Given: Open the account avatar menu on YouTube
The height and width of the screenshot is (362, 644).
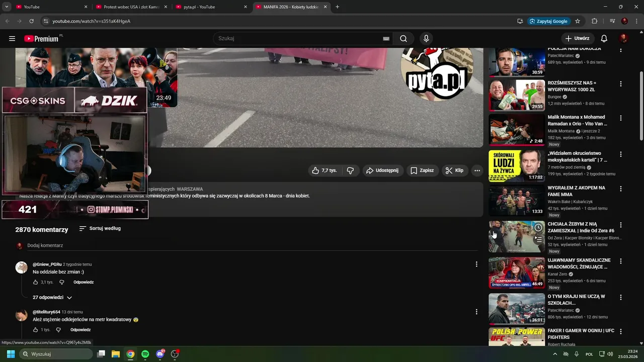Looking at the screenshot, I should [x=624, y=39].
